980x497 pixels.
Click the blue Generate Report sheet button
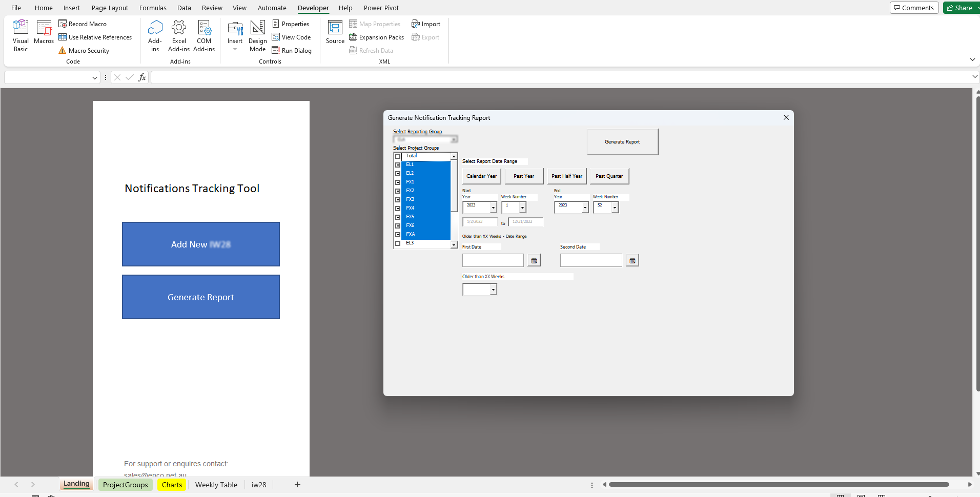[201, 297]
